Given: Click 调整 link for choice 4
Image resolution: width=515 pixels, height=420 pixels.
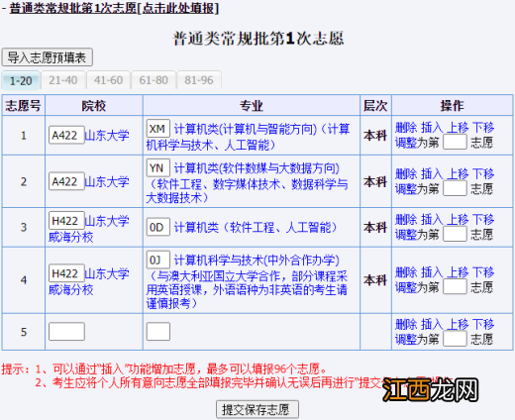Looking at the screenshot, I should click(x=406, y=287).
